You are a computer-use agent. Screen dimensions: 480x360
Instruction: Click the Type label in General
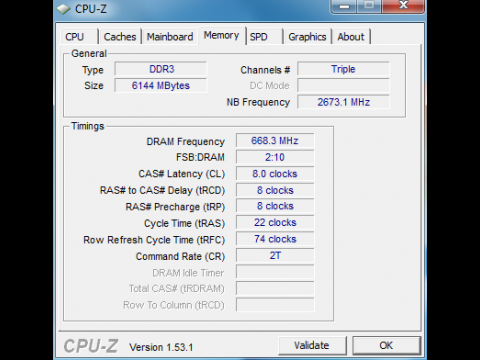pos(93,70)
